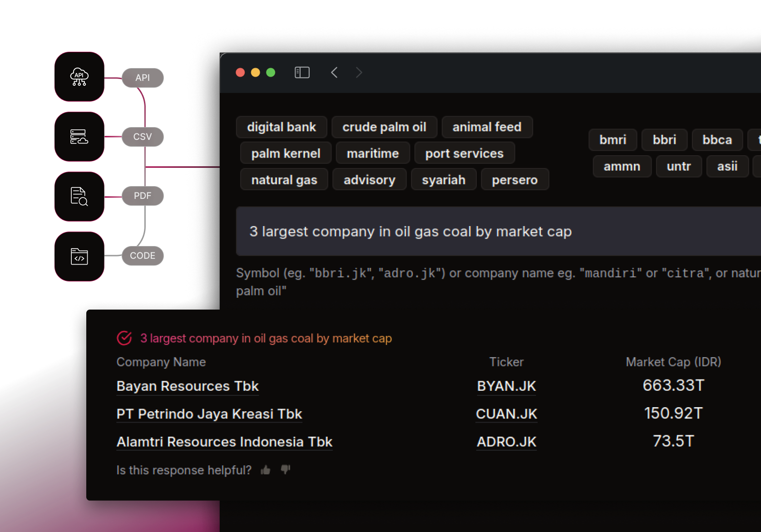The image size is (761, 532).
Task: Select the crude palm oil tag
Action: pyautogui.click(x=384, y=127)
